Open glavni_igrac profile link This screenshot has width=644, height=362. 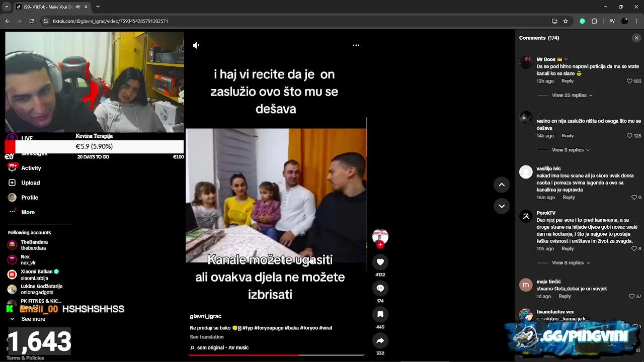(205, 316)
